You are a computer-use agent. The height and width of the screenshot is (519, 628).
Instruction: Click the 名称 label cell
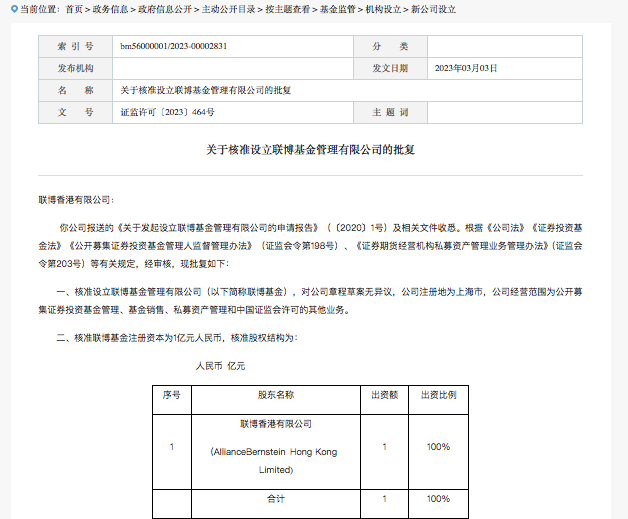(75, 90)
